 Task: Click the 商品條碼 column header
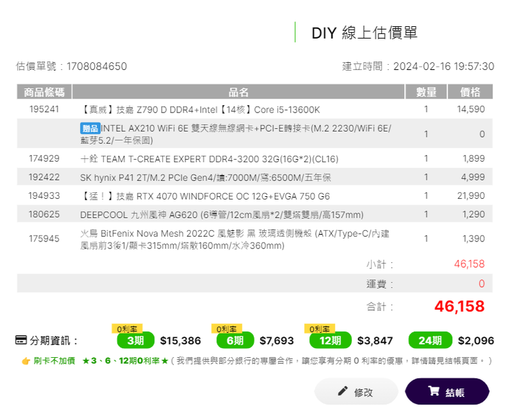tap(44, 92)
